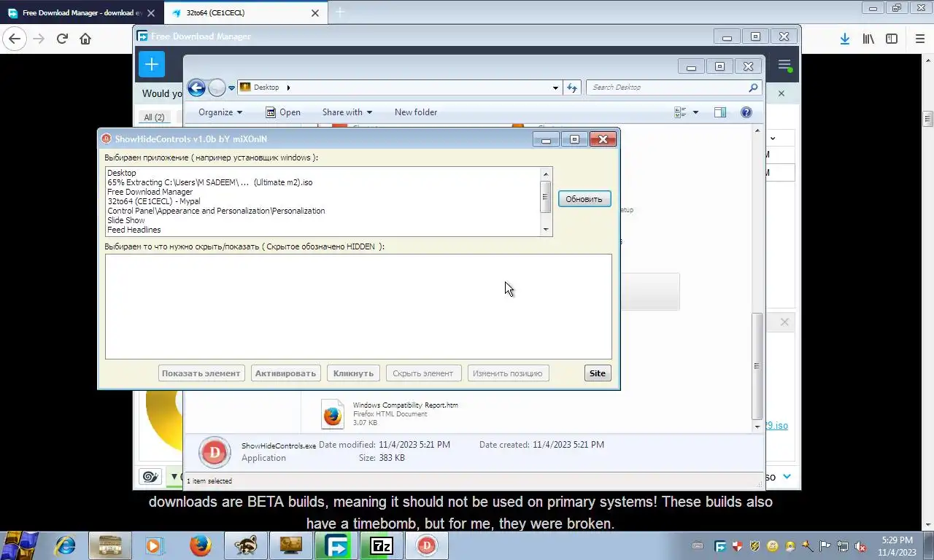The width and height of the screenshot is (934, 560).
Task: Reload the browser page
Action: (62, 39)
